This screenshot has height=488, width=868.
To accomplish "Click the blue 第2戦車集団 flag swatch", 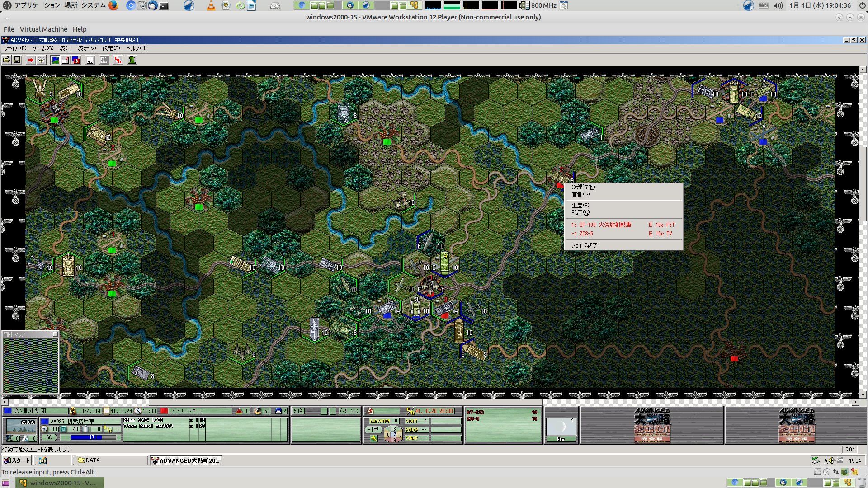I will coord(7,411).
